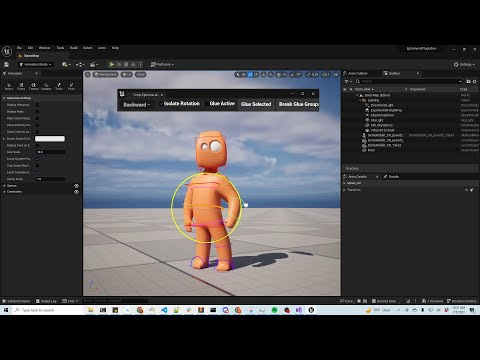Open the viewport Show menu
Image resolution: width=480 pixels, height=360 pixels.
coord(141,74)
